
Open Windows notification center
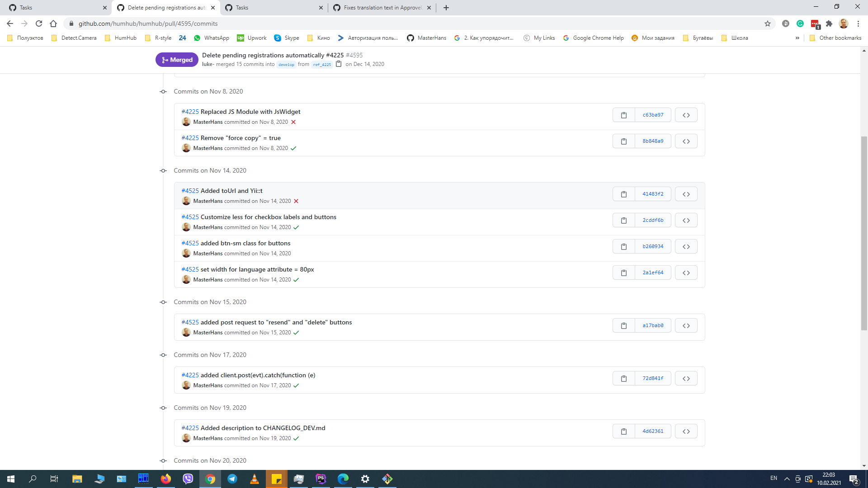coord(854,479)
